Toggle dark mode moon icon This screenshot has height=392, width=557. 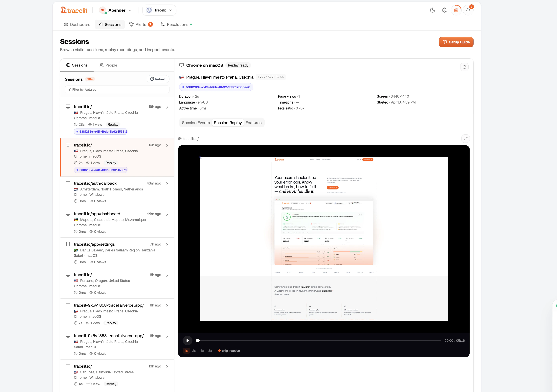click(x=432, y=10)
